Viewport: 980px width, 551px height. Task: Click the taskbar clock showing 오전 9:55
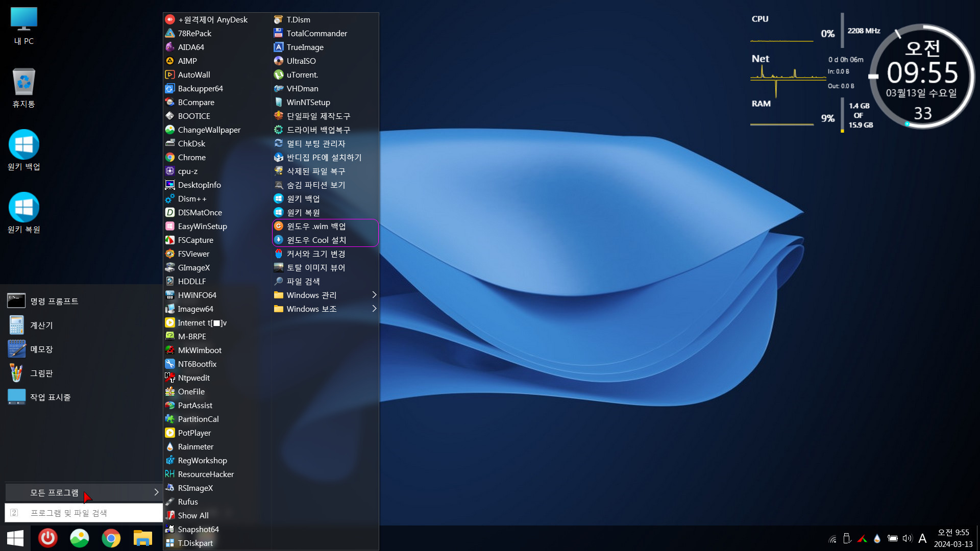coord(953,538)
